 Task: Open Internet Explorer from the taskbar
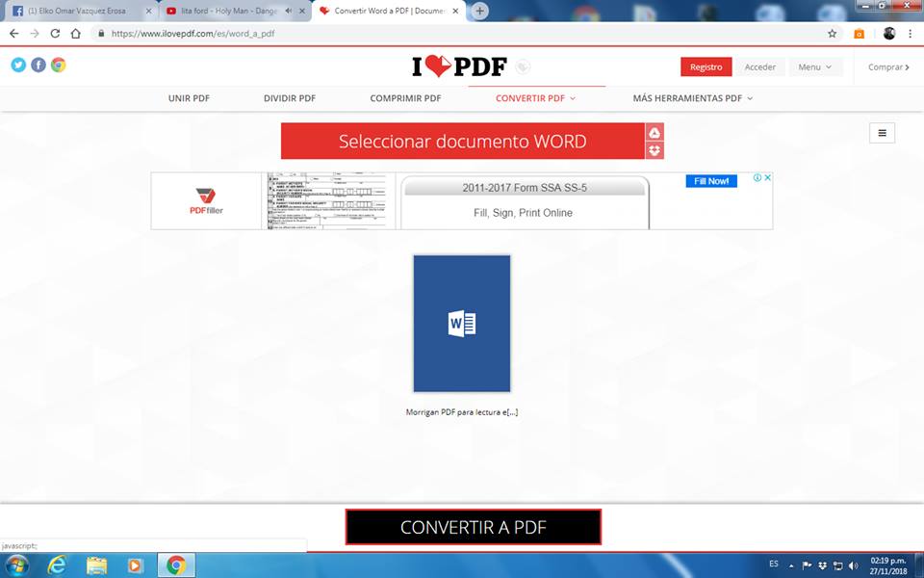(58, 565)
